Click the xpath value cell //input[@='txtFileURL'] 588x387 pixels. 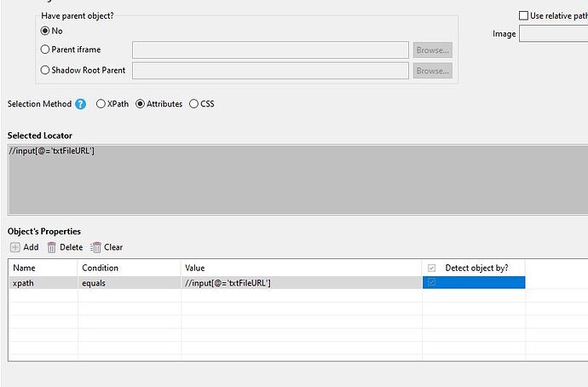pos(302,283)
